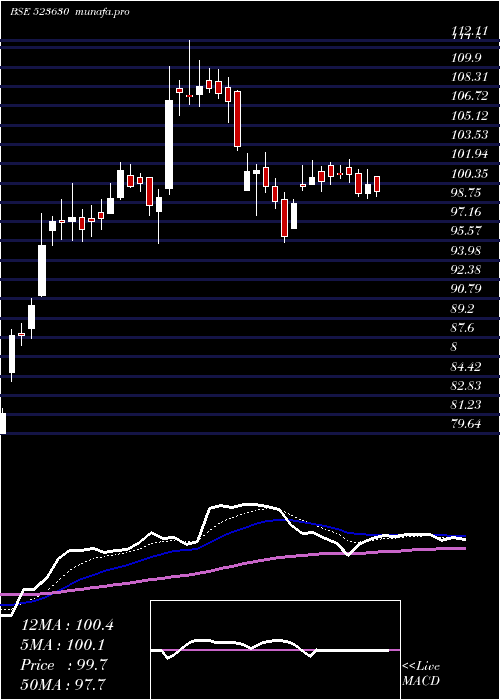The image size is (500, 700).
Task: Click the 89.2 axis value
Action: (x=463, y=309)
